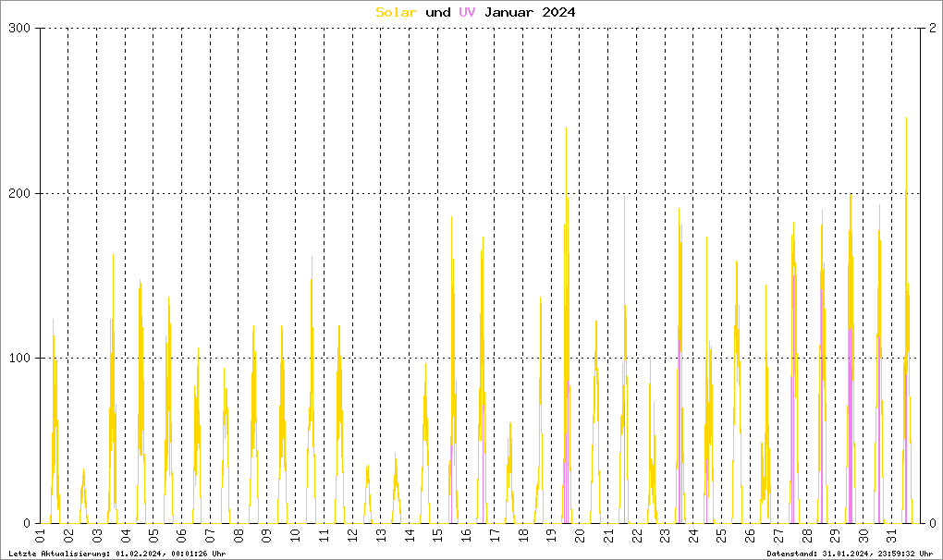This screenshot has height=560, width=943.
Task: Click the yellow "Solar" title label
Action: point(396,12)
